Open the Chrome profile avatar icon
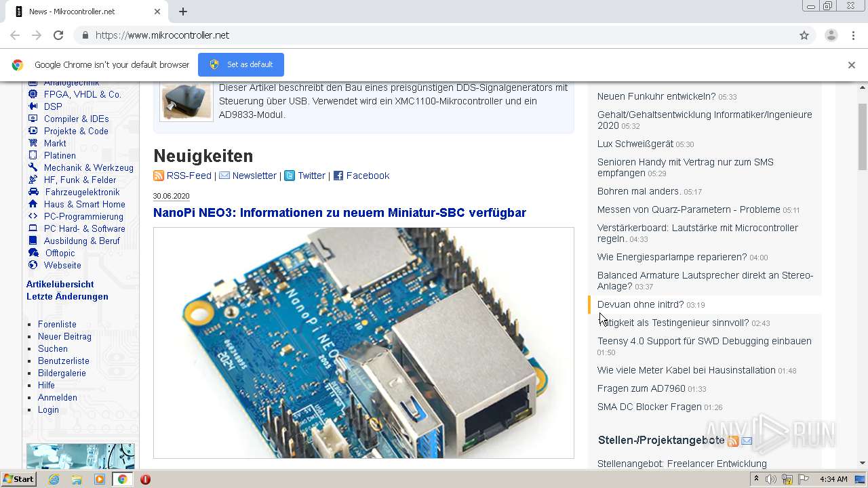Screen dimensions: 868x488 click(831, 35)
